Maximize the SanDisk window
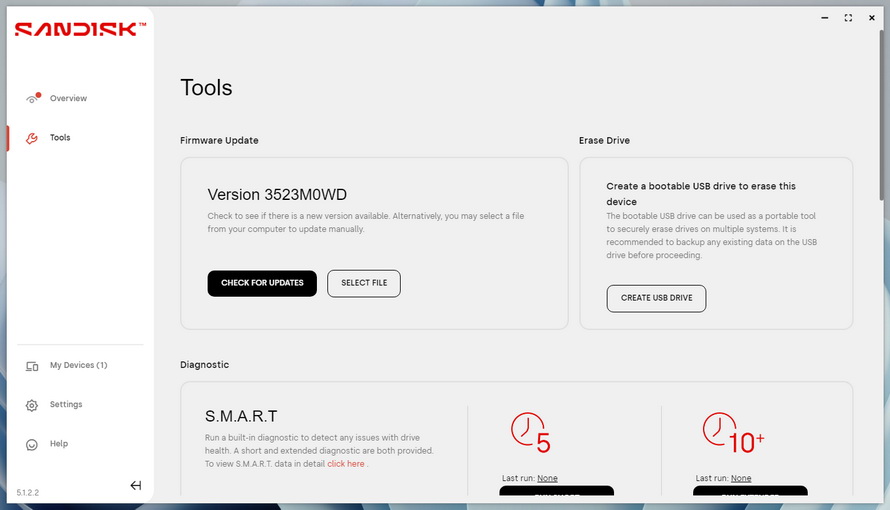 coord(848,18)
